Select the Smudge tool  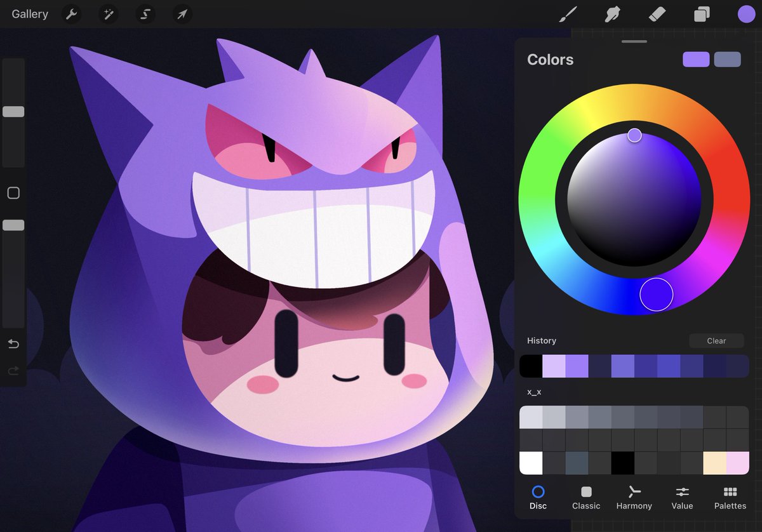[x=612, y=14]
